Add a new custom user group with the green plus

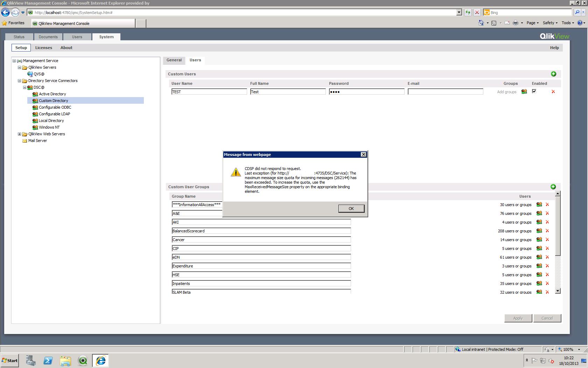[553, 187]
